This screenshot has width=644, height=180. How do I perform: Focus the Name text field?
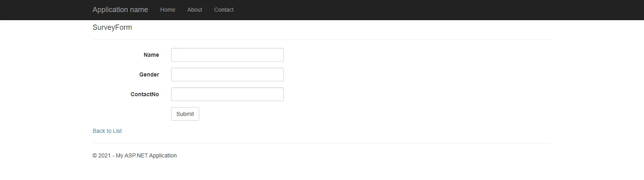[x=227, y=55]
